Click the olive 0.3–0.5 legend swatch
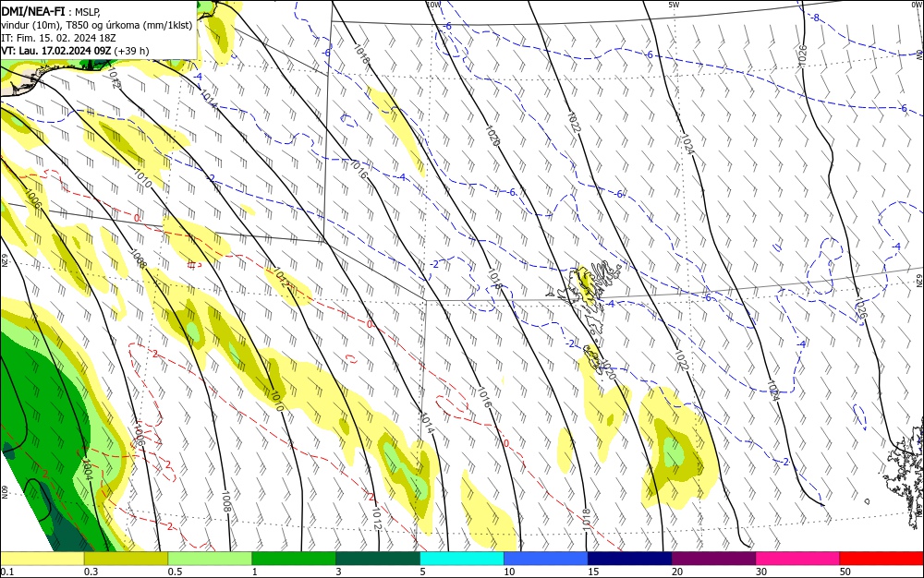924x578 pixels. (126, 559)
